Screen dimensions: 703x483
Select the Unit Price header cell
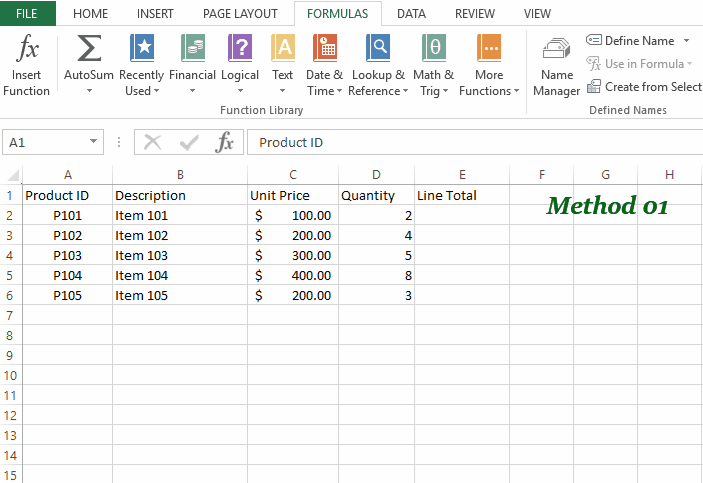pyautogui.click(x=293, y=196)
